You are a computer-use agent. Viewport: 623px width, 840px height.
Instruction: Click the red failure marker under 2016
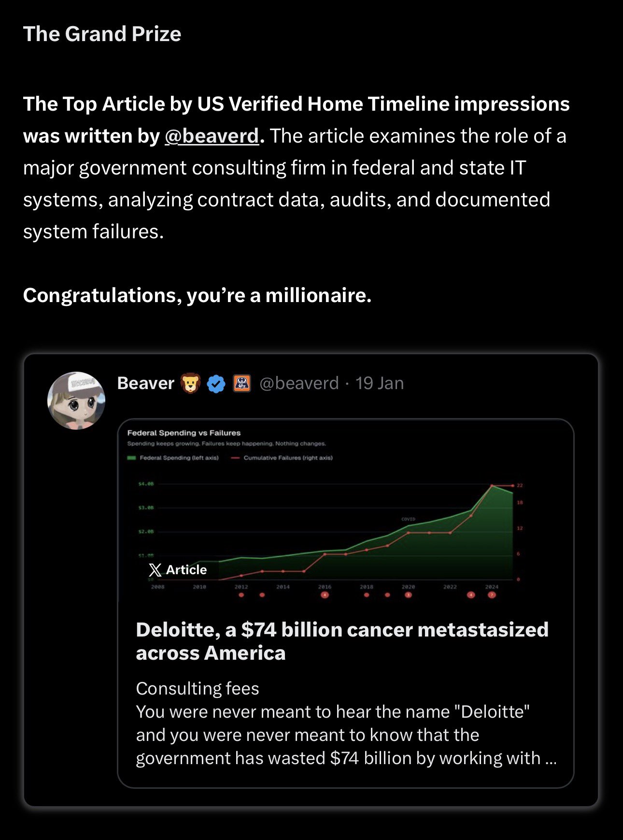(x=325, y=595)
